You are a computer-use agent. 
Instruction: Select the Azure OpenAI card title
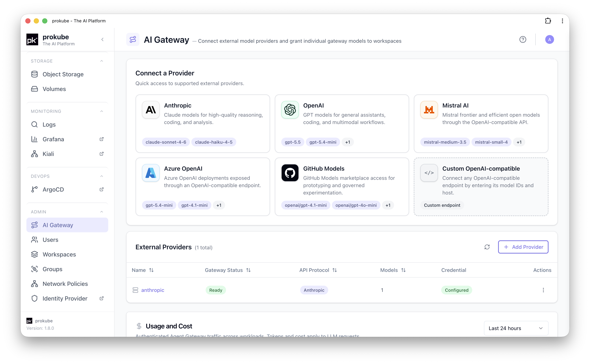[183, 169]
